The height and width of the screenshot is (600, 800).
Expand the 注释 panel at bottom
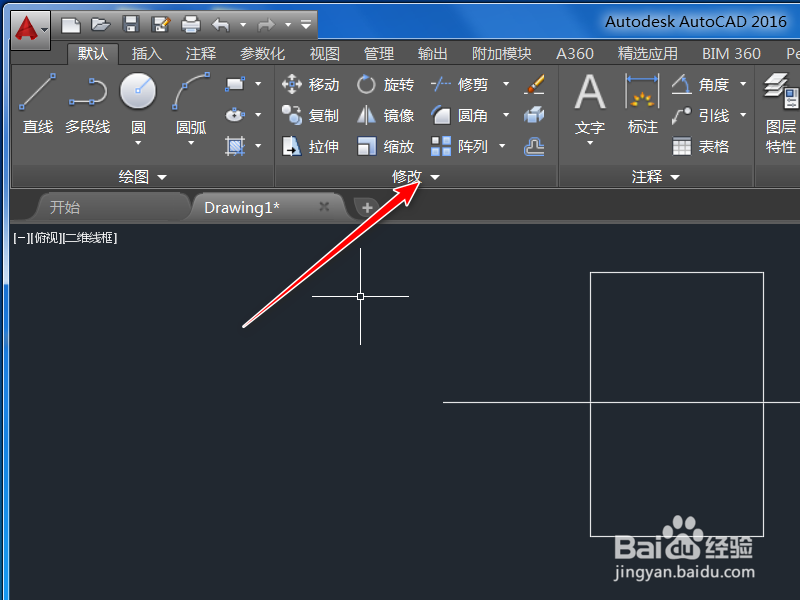point(655,177)
